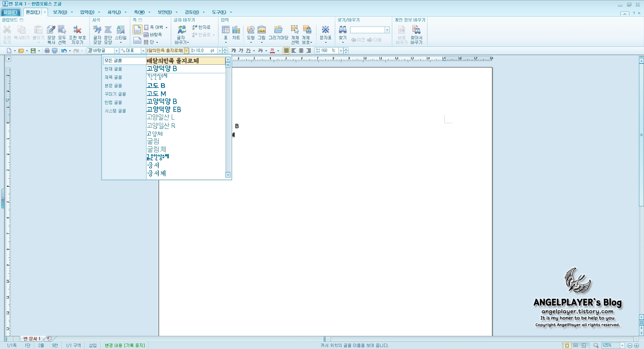Click the print preview icon
Viewport: 644px width, 349px height.
click(54, 51)
